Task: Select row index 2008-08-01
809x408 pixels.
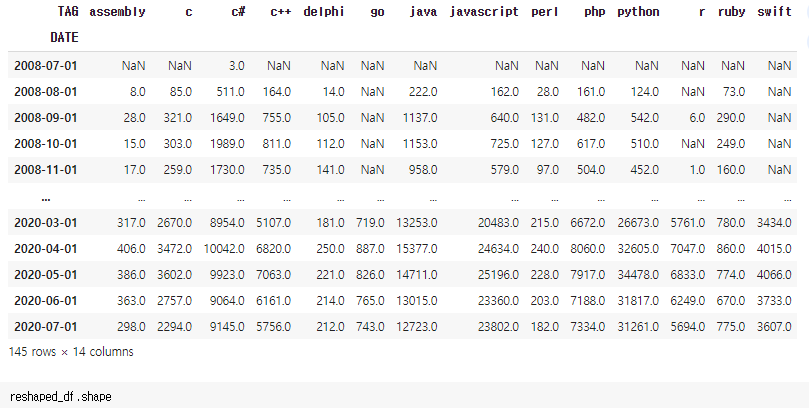Action: click(45, 92)
